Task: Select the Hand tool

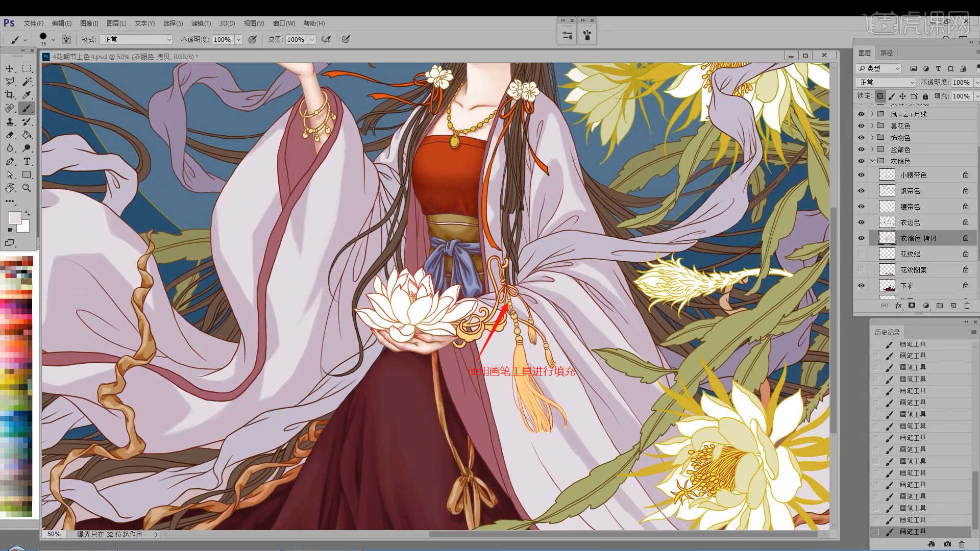Action: point(10,188)
